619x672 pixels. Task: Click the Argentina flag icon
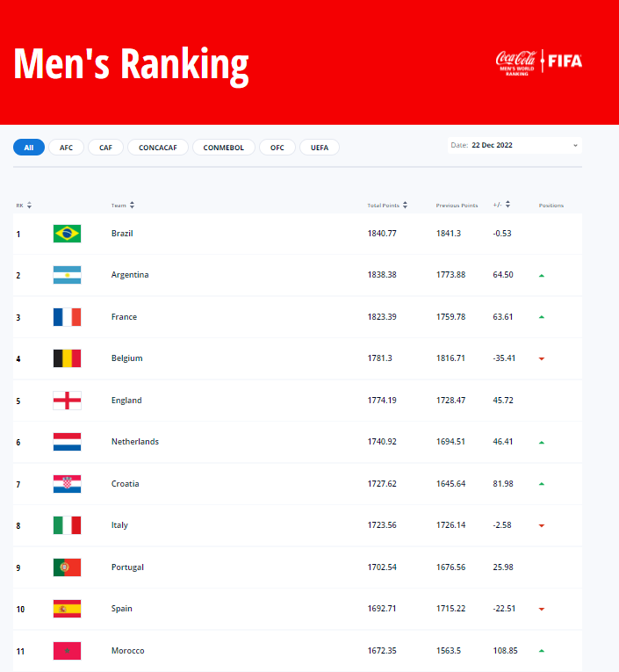[x=67, y=275]
